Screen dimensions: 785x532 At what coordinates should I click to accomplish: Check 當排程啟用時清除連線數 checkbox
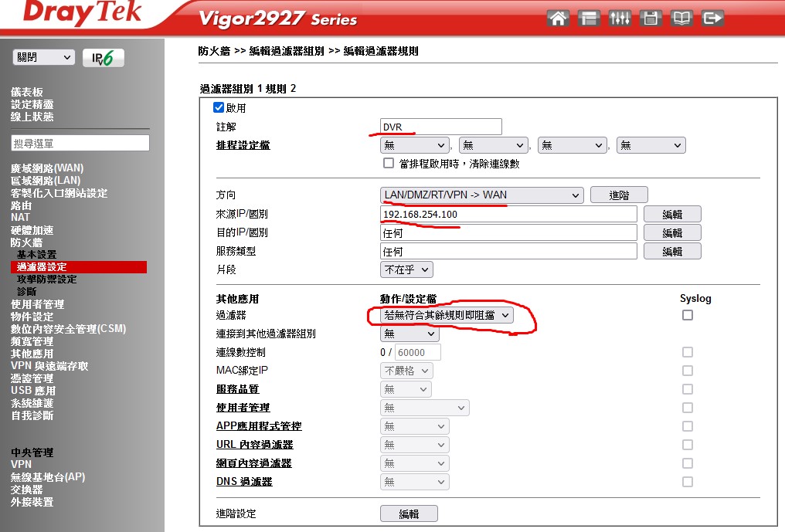pyautogui.click(x=389, y=164)
